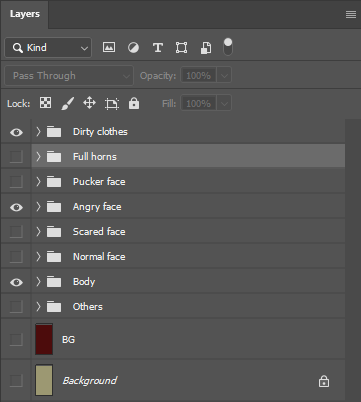Lock position move icon

click(x=89, y=103)
